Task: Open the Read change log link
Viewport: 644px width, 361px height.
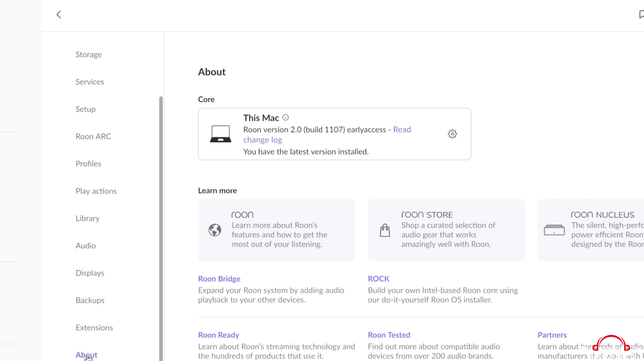Action: (x=327, y=135)
